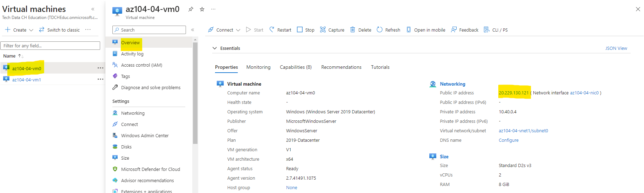This screenshot has width=644, height=193.
Task: Open ellipsis menu for az104-04-vm1 row
Action: point(101,79)
